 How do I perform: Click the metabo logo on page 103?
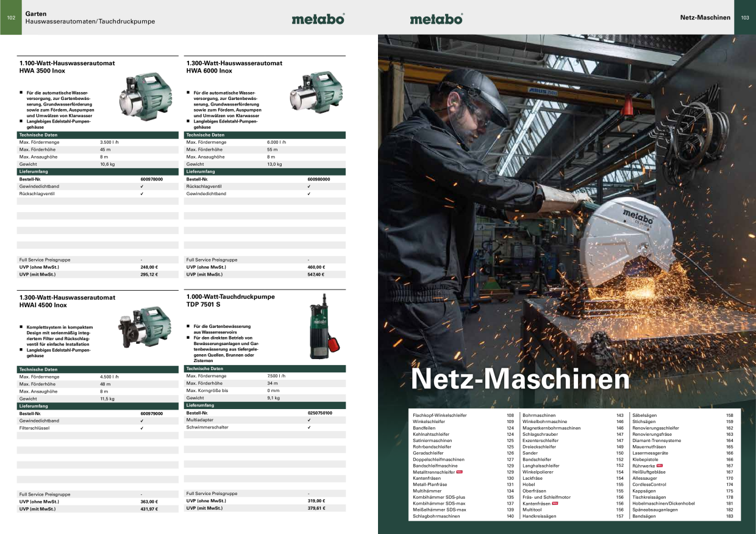437,19
